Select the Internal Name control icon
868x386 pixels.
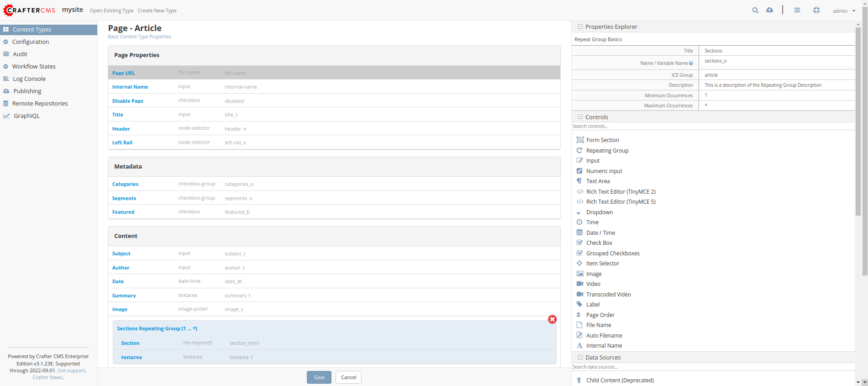579,345
